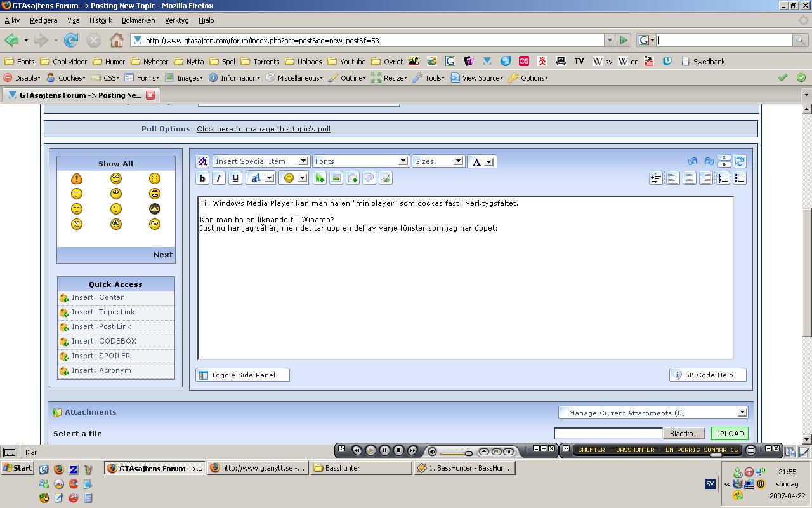812x508 pixels.
Task: Open the web developer Cookies menu
Action: point(66,78)
